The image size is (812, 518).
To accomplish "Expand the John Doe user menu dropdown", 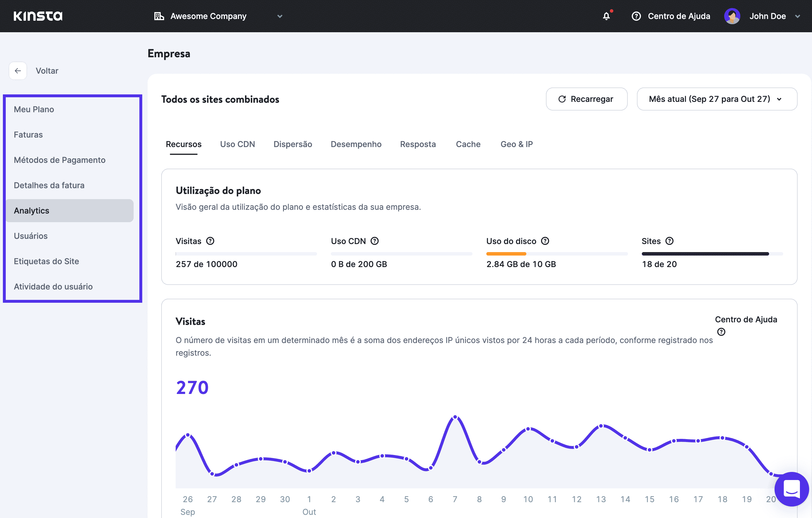I will 799,16.
